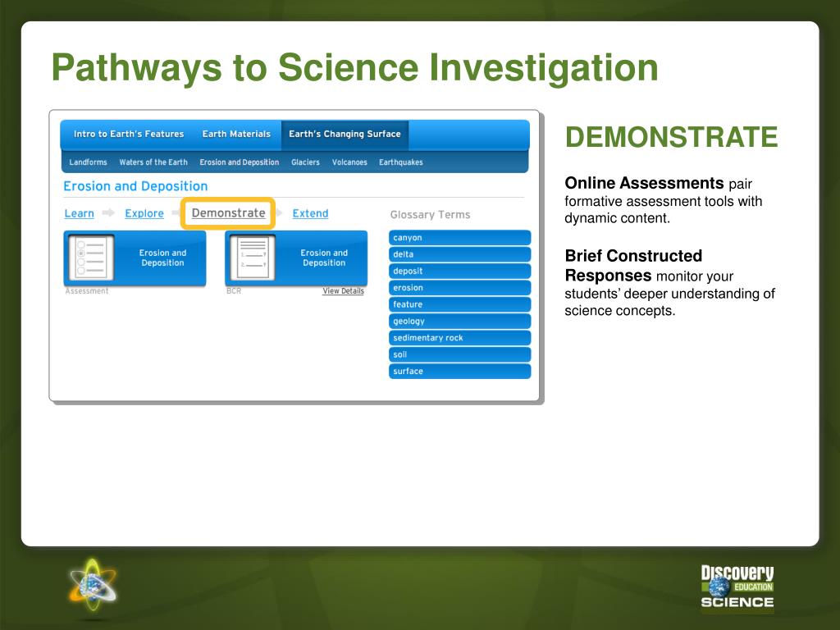
Task: Click the Pathways to Science Investigation title
Action: tap(354, 68)
